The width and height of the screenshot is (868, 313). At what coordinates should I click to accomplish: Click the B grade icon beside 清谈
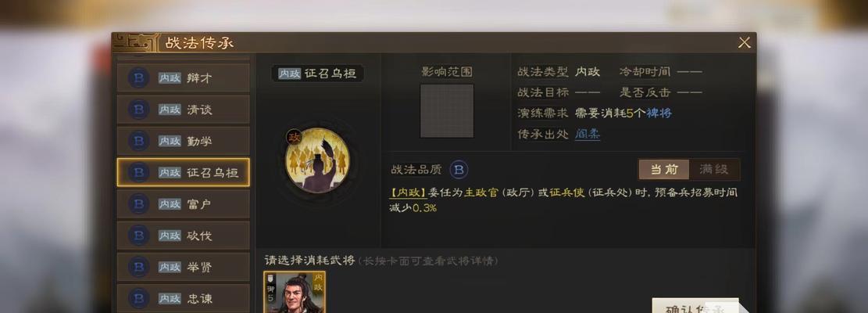[x=138, y=110]
